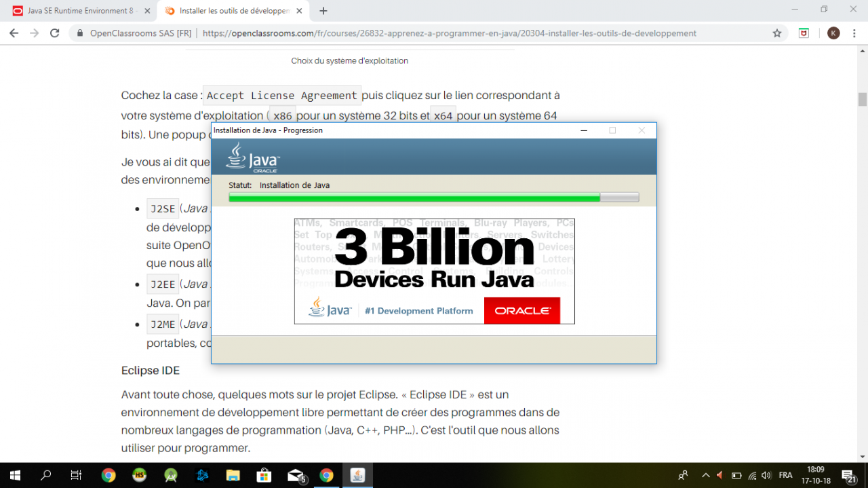
Task: Open the Action Center notifications icon
Action: (x=848, y=476)
